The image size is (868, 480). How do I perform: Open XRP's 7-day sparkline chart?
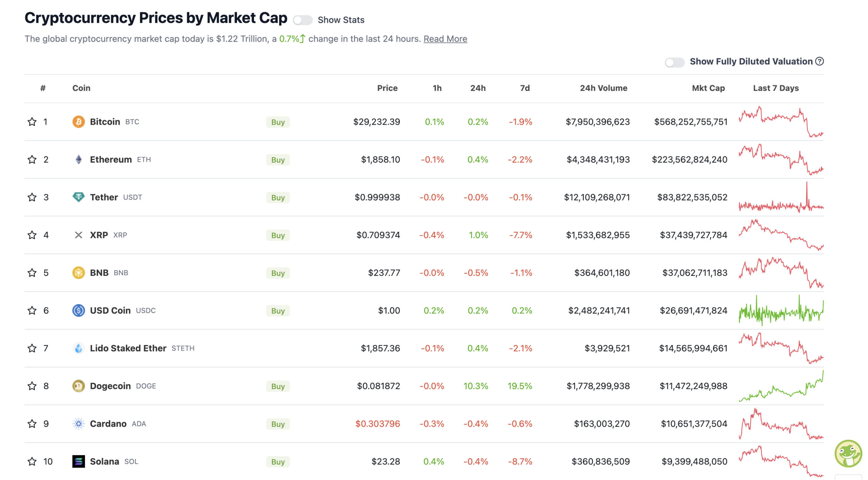[781, 235]
